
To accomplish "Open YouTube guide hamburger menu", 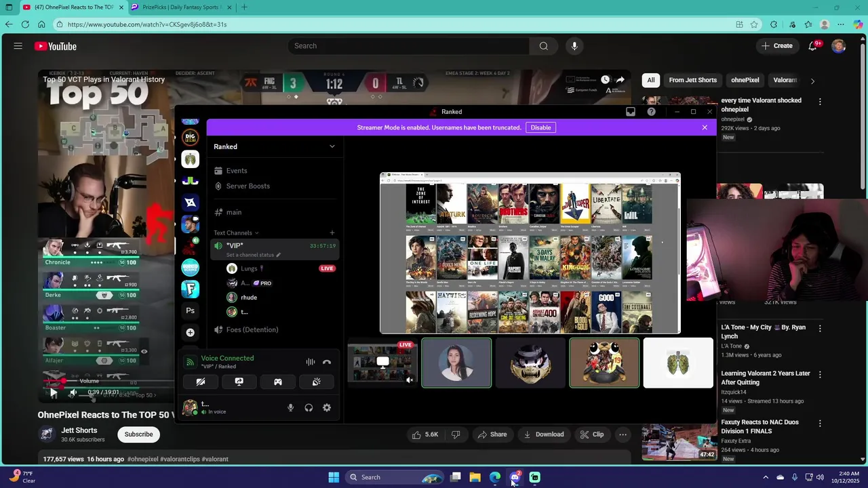I will [x=18, y=46].
